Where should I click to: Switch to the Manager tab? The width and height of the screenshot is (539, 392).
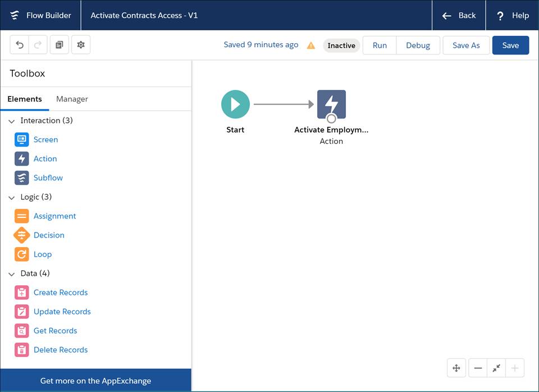tap(71, 99)
